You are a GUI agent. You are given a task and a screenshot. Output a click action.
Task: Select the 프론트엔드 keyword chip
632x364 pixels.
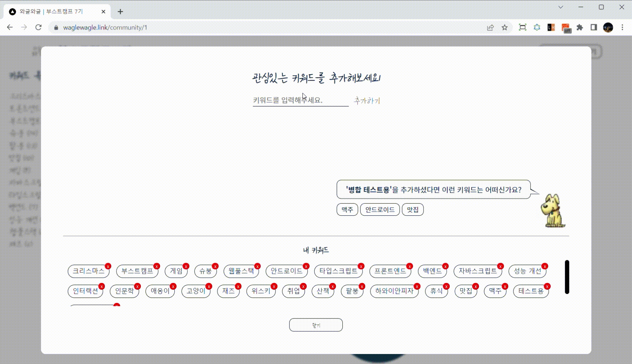click(x=390, y=271)
